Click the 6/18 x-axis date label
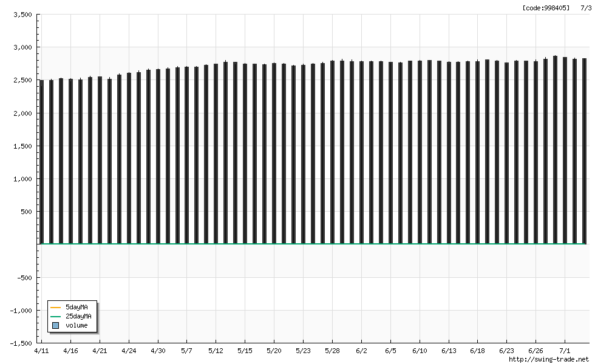The width and height of the screenshot is (595, 364). point(477,351)
